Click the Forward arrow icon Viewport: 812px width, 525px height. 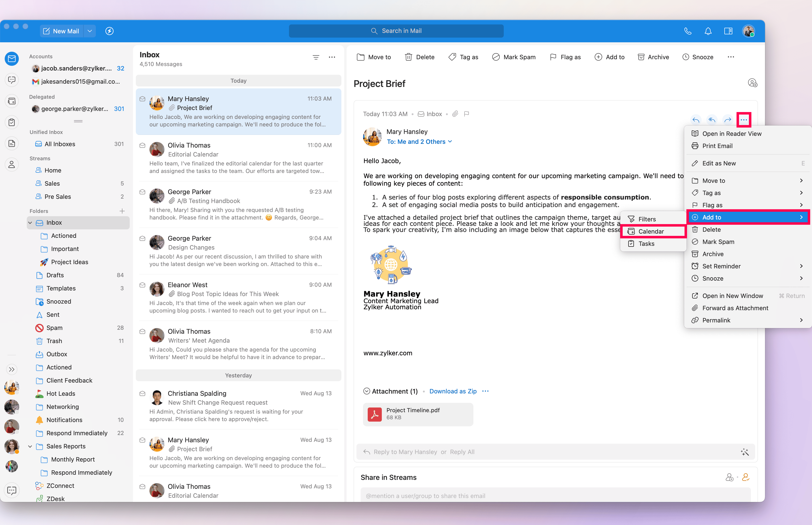click(727, 120)
